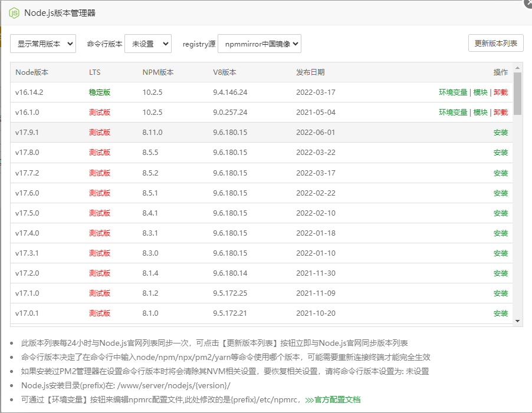Click release date 2022-03-22
Screen dimensions: 532x413
[x=316, y=153]
